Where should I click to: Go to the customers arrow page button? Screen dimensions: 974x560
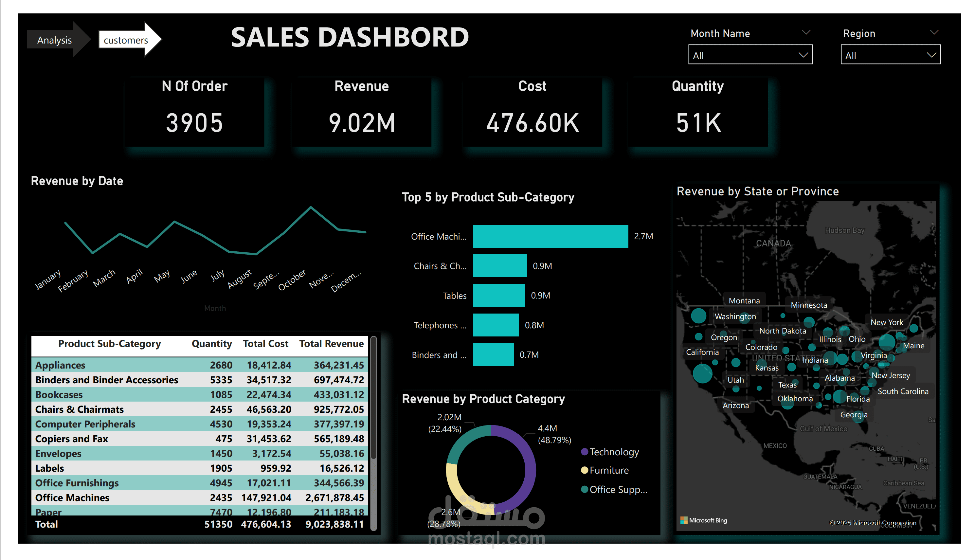point(130,40)
